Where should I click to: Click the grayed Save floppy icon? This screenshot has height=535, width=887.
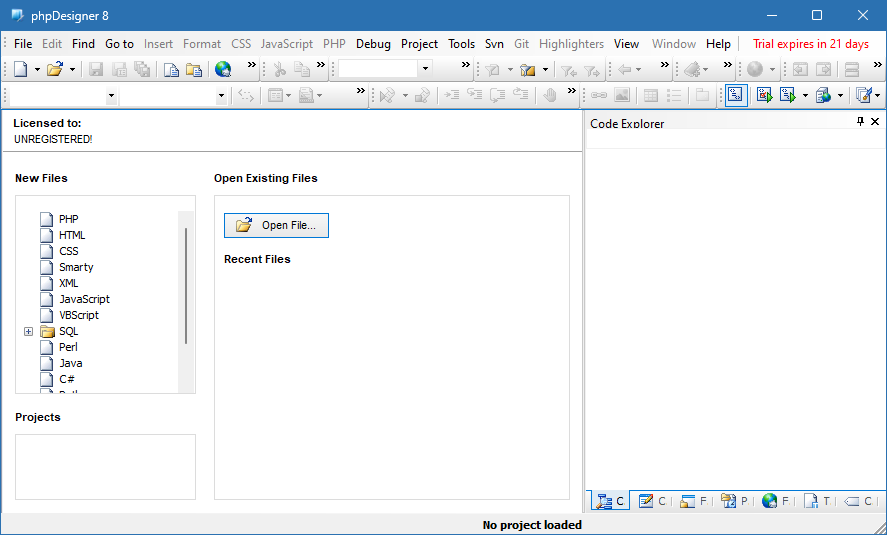[x=96, y=69]
